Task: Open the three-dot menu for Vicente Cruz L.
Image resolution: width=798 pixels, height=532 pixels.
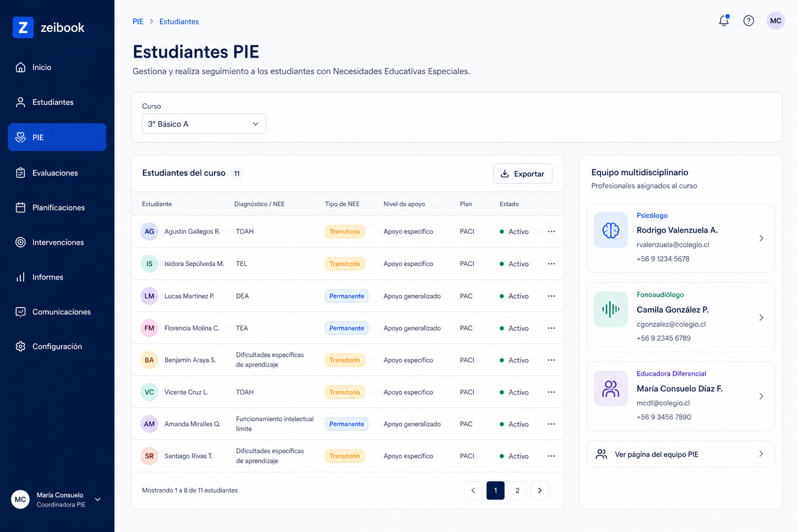Action: pos(551,392)
